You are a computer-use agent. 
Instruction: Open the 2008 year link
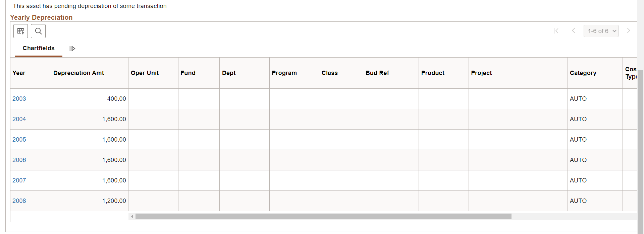coord(19,201)
